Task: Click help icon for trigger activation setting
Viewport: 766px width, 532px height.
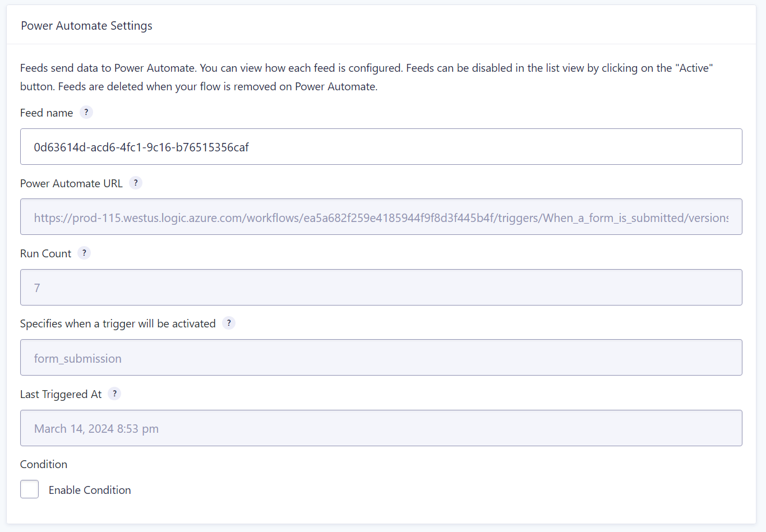Action: click(x=229, y=323)
